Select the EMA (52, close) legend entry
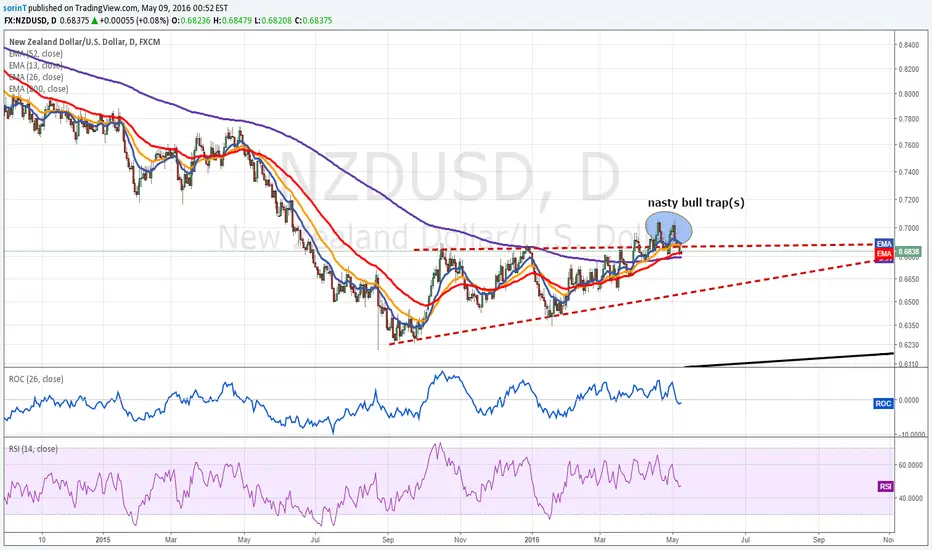The height and width of the screenshot is (550, 932). (36, 54)
